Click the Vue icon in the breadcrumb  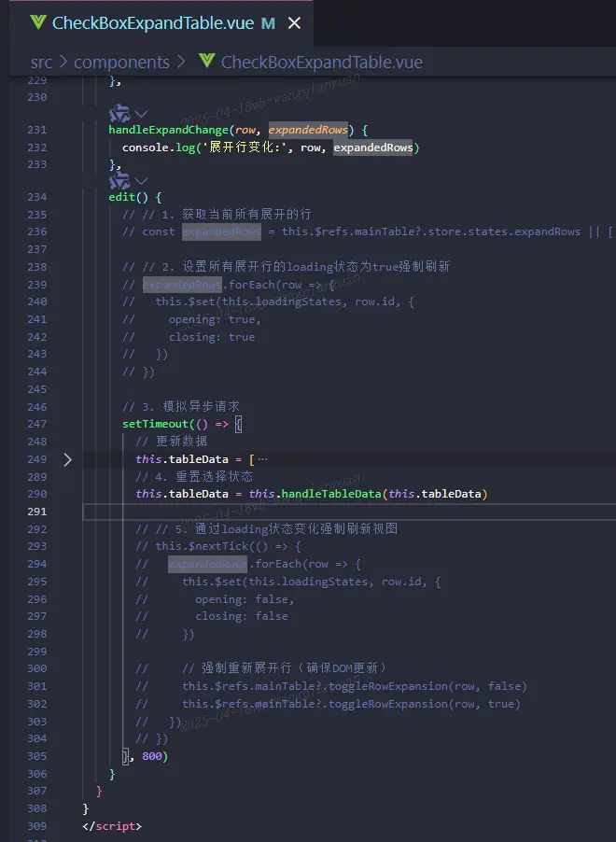tap(207, 61)
